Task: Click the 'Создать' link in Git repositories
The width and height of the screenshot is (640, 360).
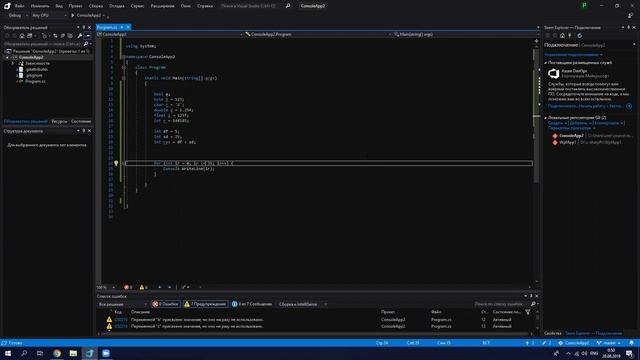Action: coord(556,123)
